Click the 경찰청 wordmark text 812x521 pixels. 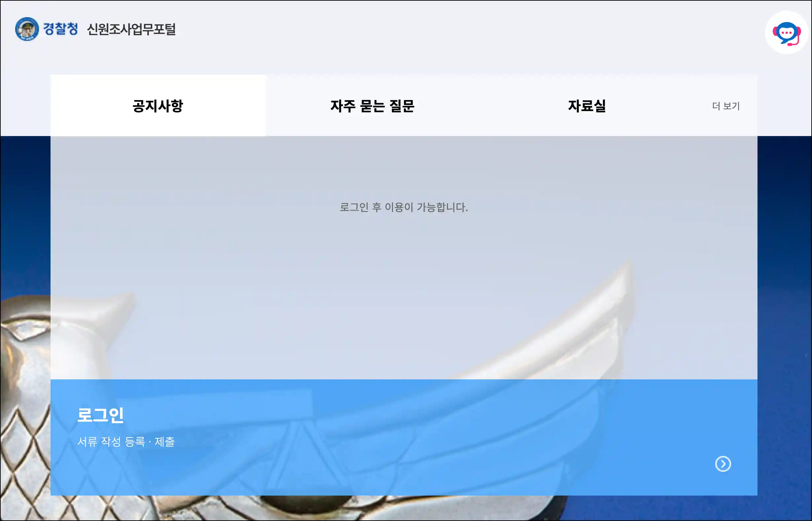pos(60,29)
